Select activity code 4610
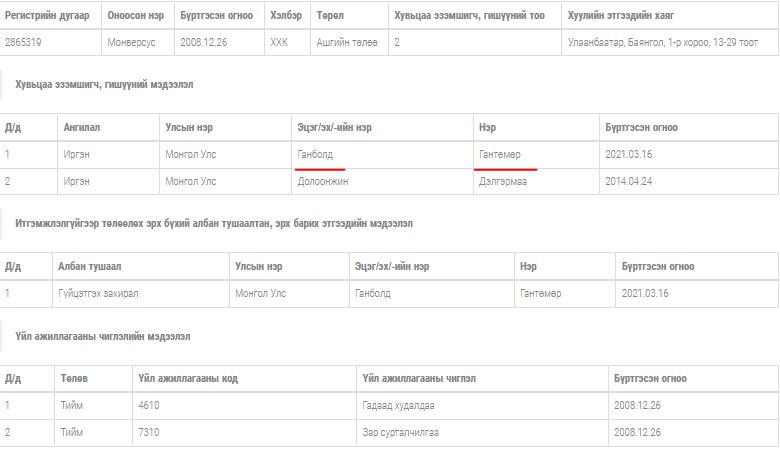This screenshot has height=449, width=780. pos(149,405)
